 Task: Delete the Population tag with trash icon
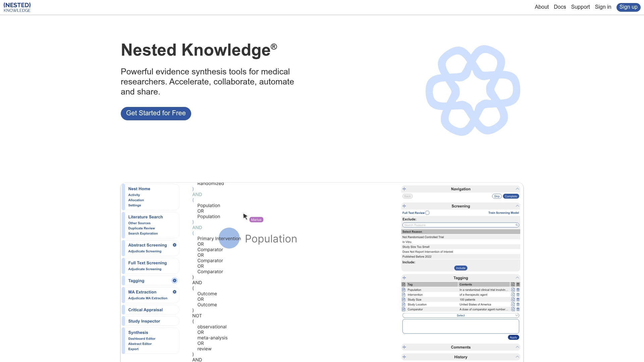click(x=518, y=290)
